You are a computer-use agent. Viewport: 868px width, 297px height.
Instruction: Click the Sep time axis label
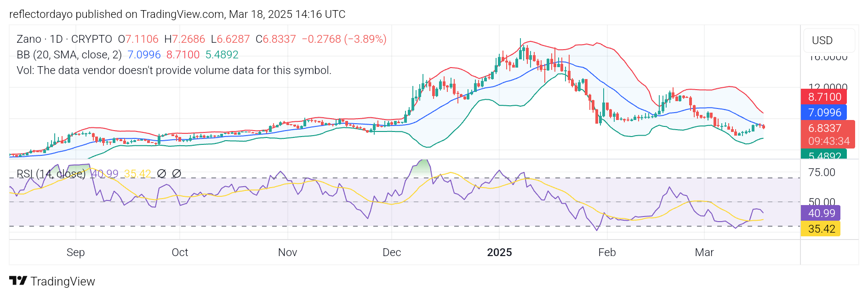[75, 252]
